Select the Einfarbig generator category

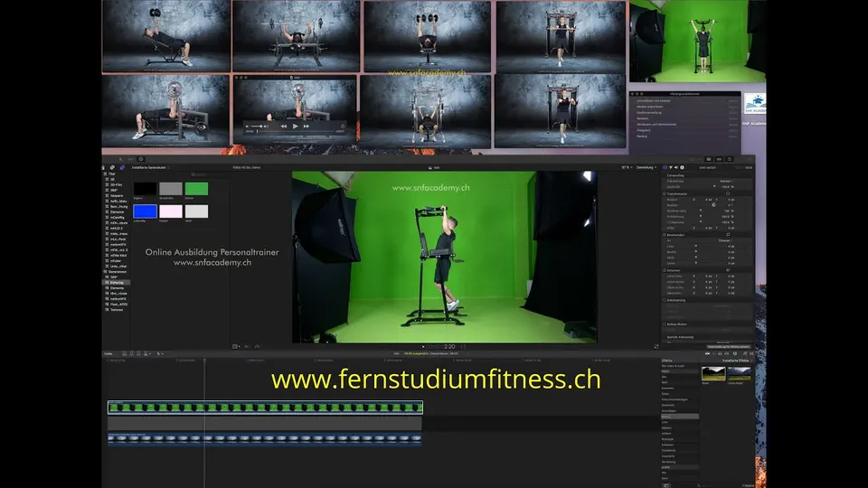point(116,283)
